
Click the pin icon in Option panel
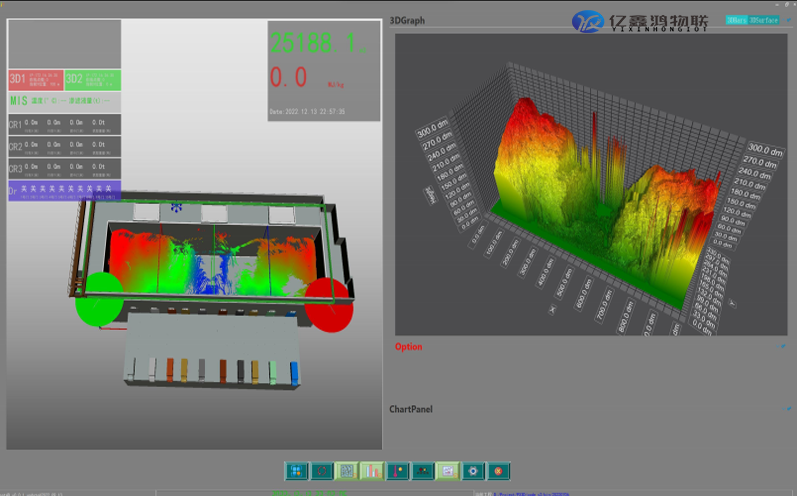tap(783, 346)
